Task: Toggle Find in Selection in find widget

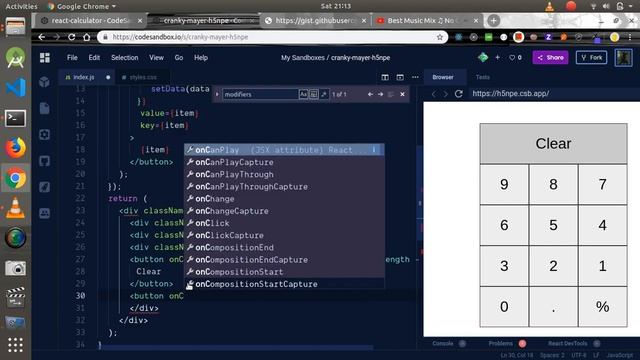Action: coord(391,94)
